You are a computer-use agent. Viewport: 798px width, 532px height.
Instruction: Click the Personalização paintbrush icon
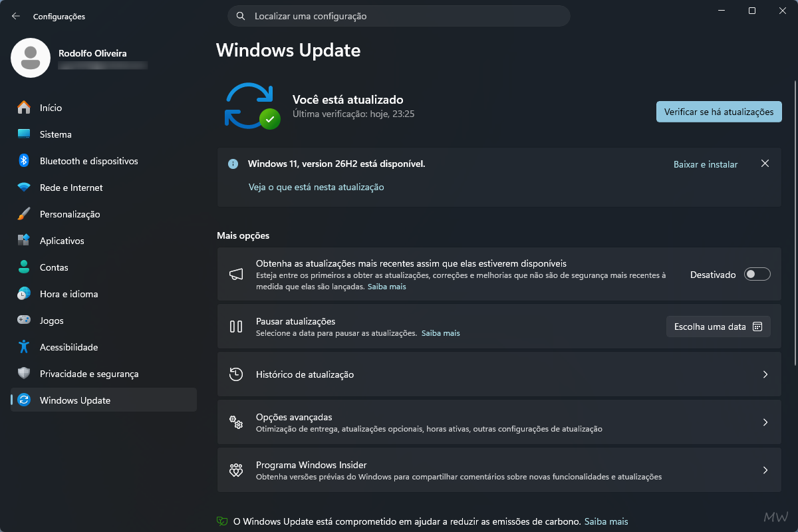point(24,214)
